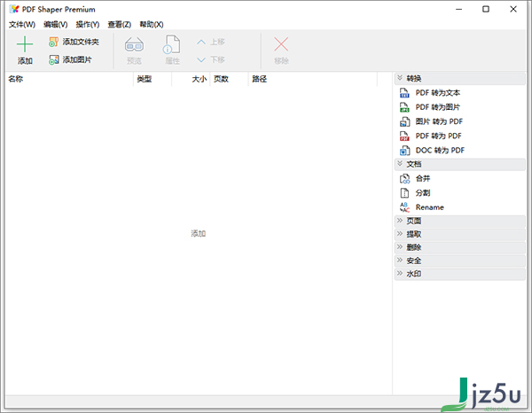Image resolution: width=532 pixels, height=413 pixels.
Task: Click the 合并 merge icon
Action: [x=404, y=178]
